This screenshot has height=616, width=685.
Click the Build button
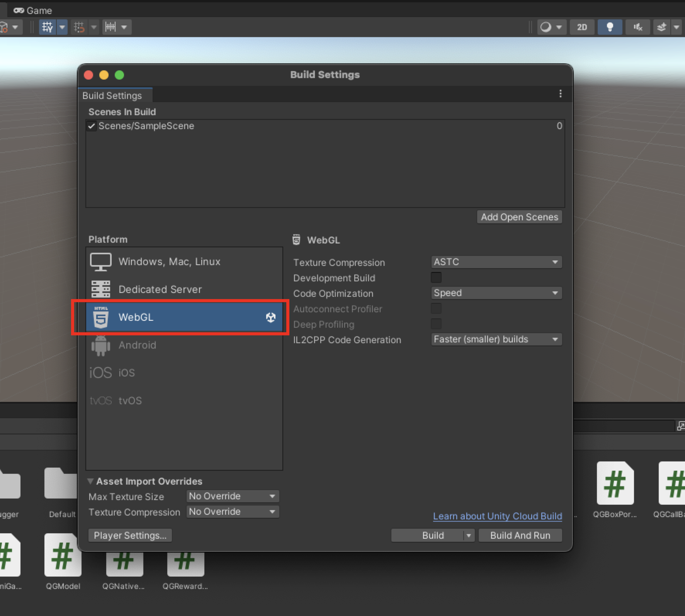tap(428, 536)
